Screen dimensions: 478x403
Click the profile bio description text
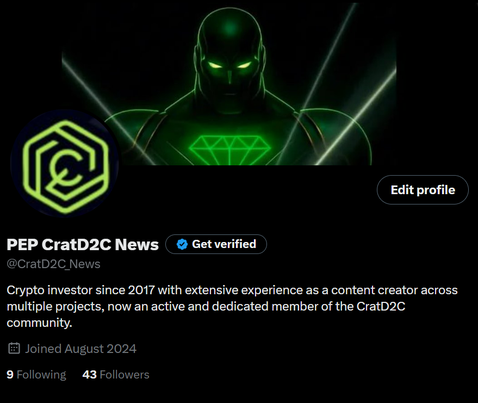[232, 306]
